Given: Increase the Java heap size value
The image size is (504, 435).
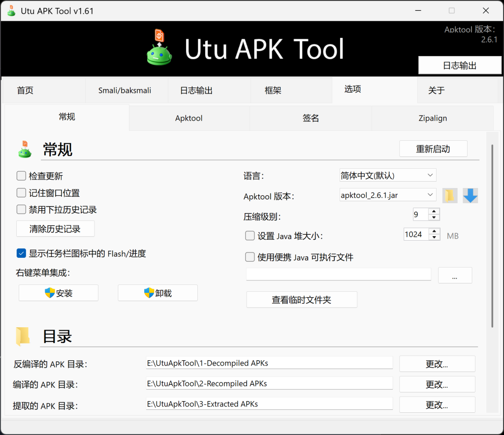Looking at the screenshot, I should (434, 231).
